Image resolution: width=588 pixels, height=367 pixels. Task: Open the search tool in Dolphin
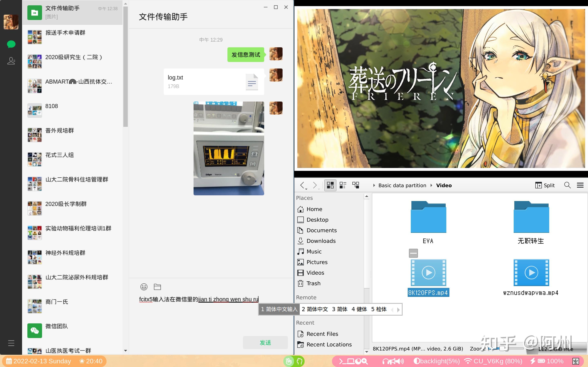click(x=567, y=185)
